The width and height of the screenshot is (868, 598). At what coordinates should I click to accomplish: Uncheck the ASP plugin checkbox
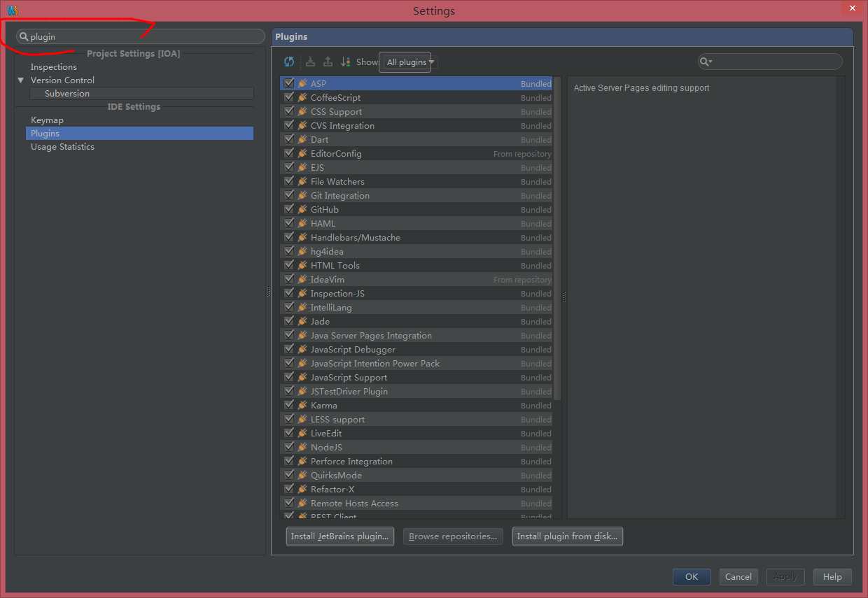pyautogui.click(x=289, y=83)
